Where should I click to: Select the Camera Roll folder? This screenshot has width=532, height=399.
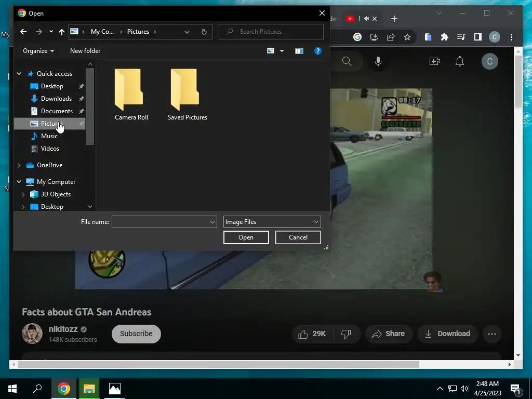pos(131,95)
